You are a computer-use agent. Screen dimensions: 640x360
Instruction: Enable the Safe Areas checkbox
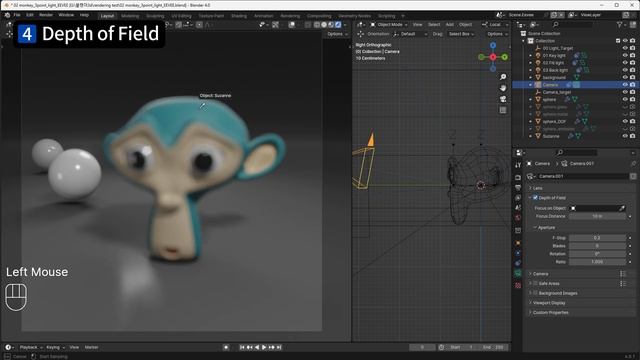(535, 283)
